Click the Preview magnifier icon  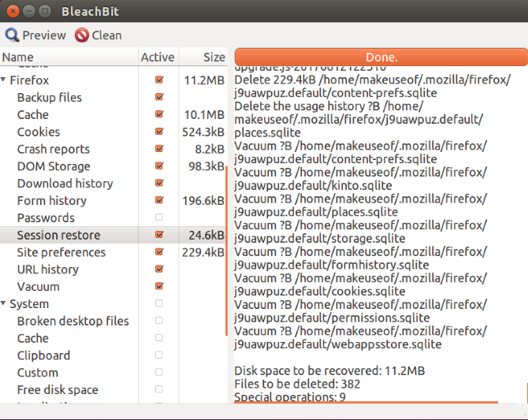pos(13,35)
